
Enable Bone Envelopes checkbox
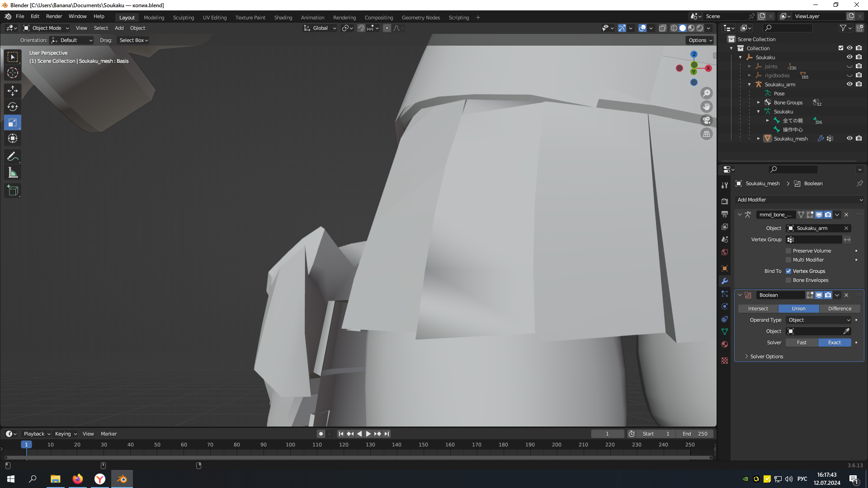click(x=788, y=280)
